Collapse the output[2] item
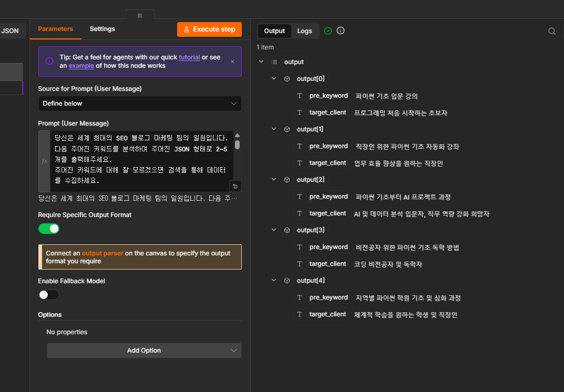564x392 pixels. pyautogui.click(x=274, y=179)
